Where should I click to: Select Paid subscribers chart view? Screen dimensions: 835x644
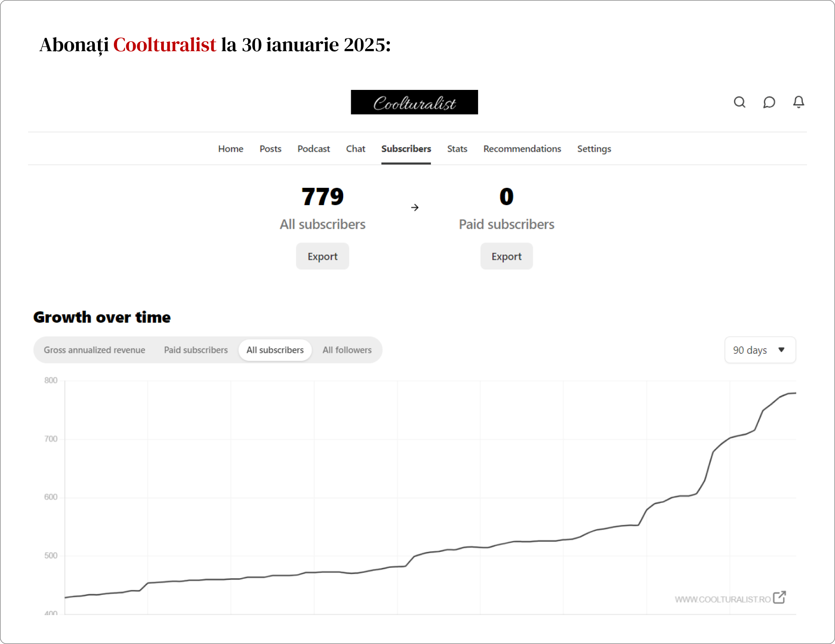click(x=196, y=350)
